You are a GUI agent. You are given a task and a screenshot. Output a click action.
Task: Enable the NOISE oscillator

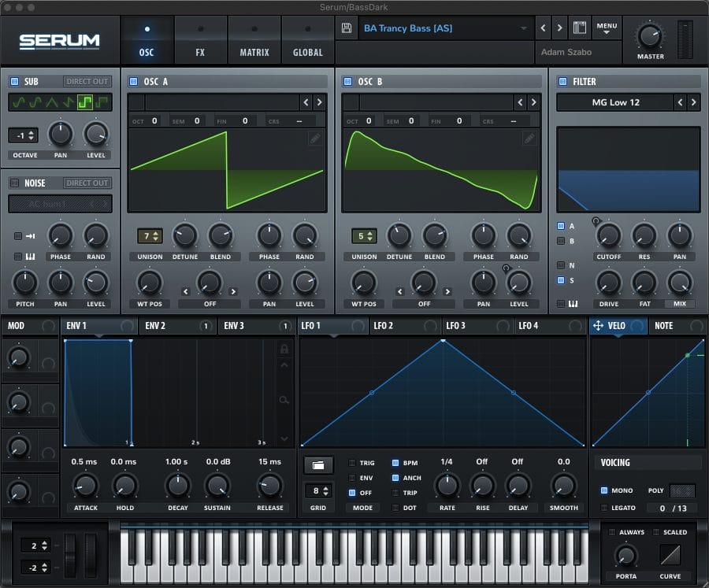pos(14,183)
